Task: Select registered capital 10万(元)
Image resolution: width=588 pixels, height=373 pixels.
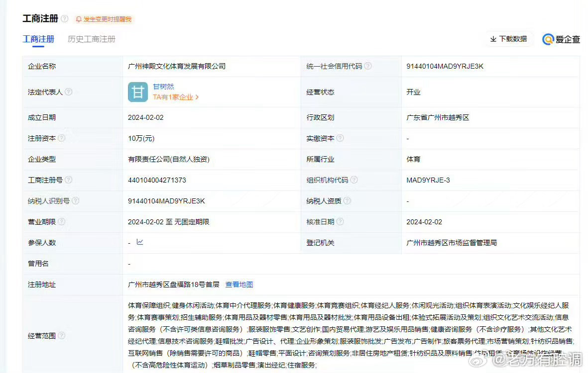Action: [x=141, y=139]
